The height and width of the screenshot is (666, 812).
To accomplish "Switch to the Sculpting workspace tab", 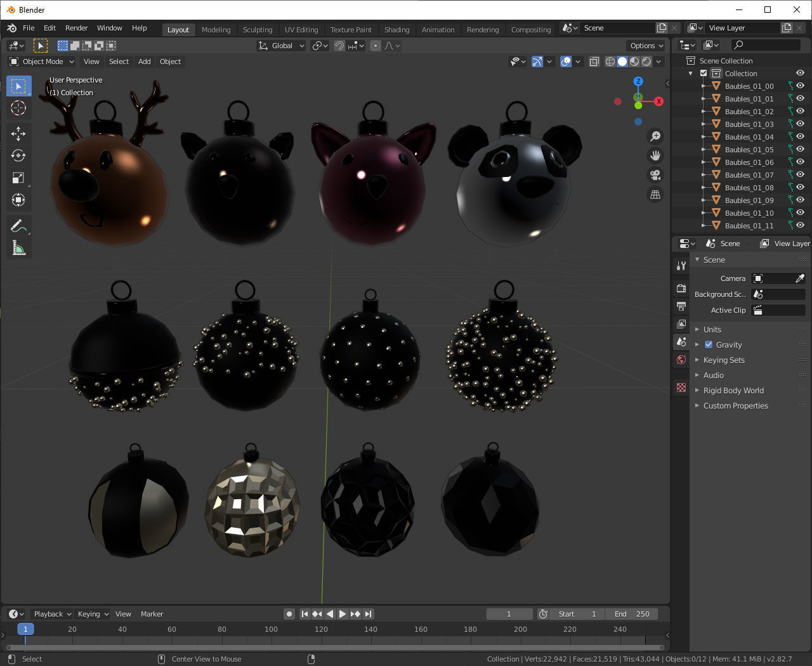I will pyautogui.click(x=258, y=29).
